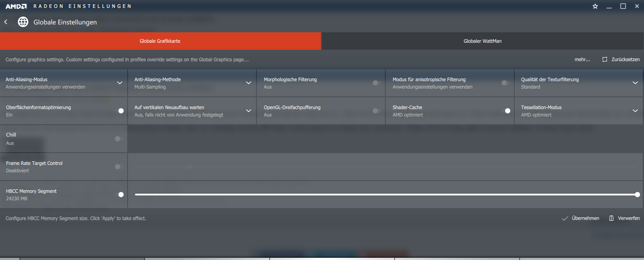
Task: Disable the HBCC Memory Segment switch
Action: pyautogui.click(x=119, y=195)
